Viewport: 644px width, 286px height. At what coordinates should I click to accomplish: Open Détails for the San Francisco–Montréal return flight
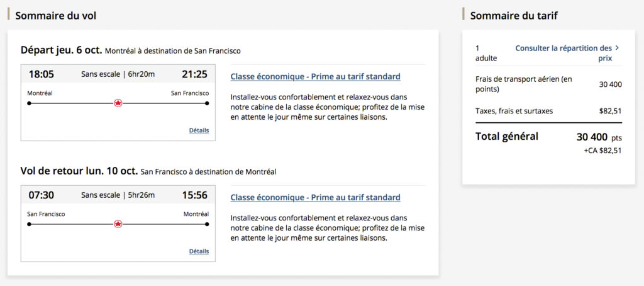199,251
